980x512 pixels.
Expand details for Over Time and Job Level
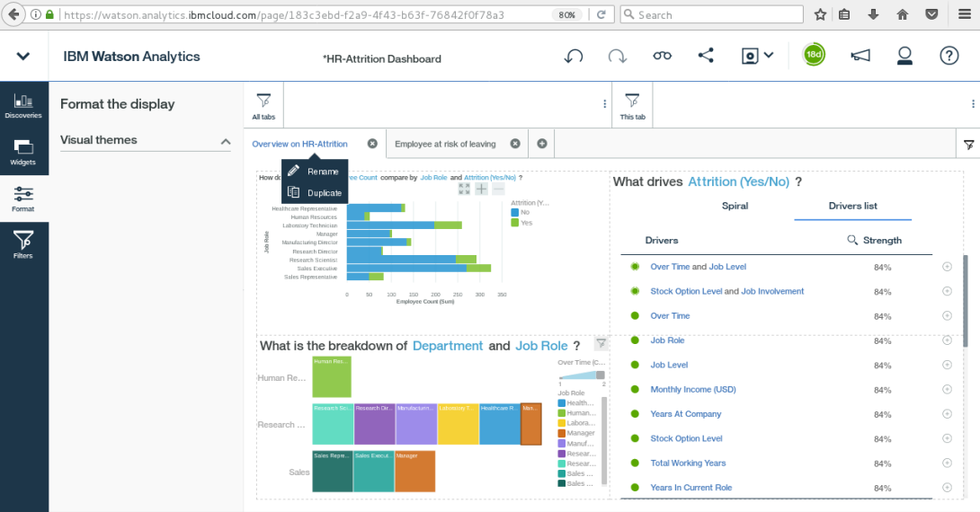click(947, 267)
